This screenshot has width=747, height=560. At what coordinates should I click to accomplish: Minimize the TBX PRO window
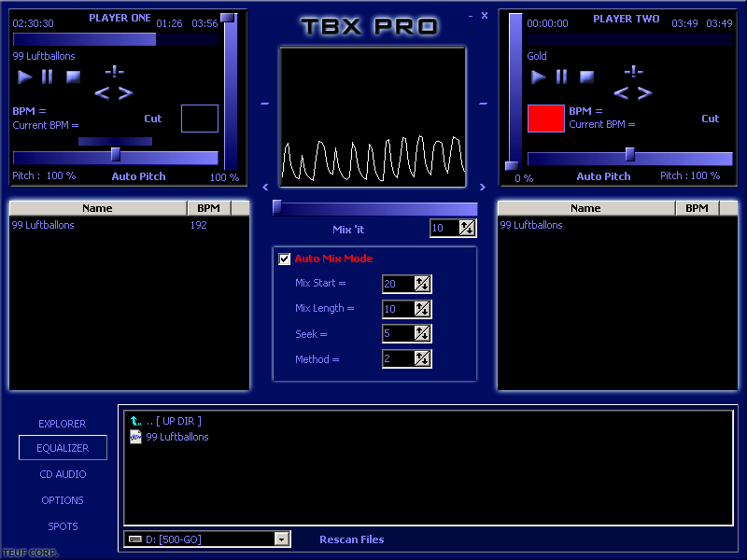point(471,16)
